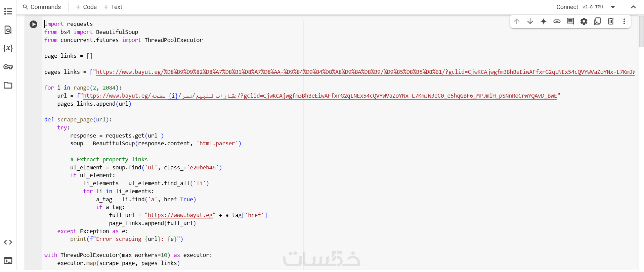The width and height of the screenshot is (644, 272).
Task: Open more cell actions menu
Action: click(624, 21)
